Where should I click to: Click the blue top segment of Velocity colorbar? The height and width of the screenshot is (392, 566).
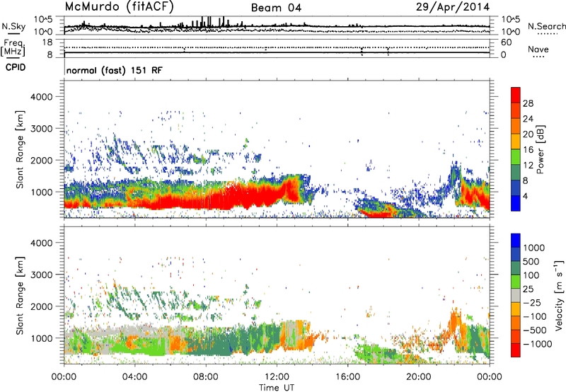coord(516,241)
